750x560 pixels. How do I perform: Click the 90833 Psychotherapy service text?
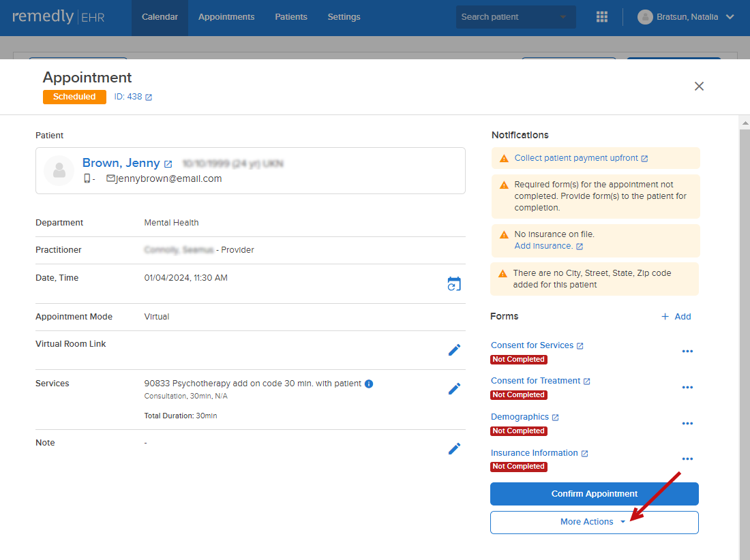coord(252,383)
